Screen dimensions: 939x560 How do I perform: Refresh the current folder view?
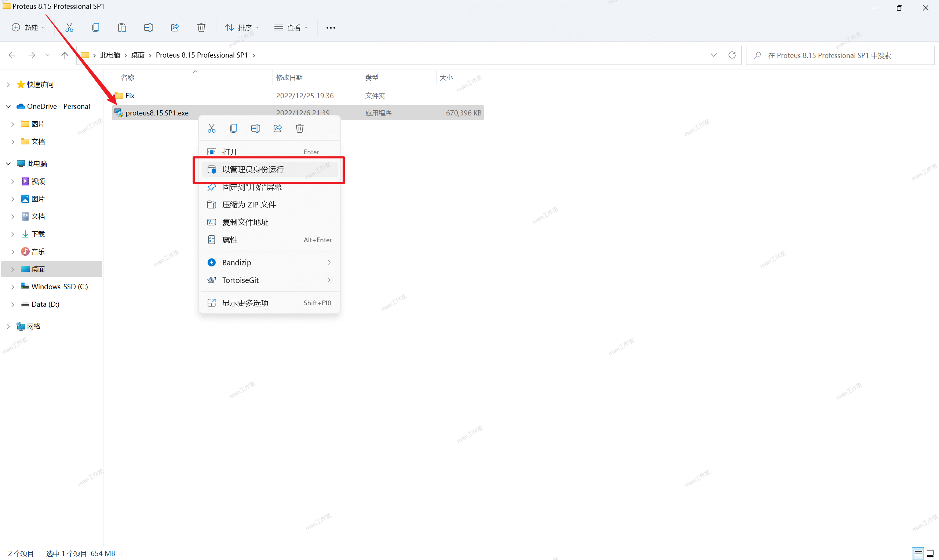[x=732, y=55]
